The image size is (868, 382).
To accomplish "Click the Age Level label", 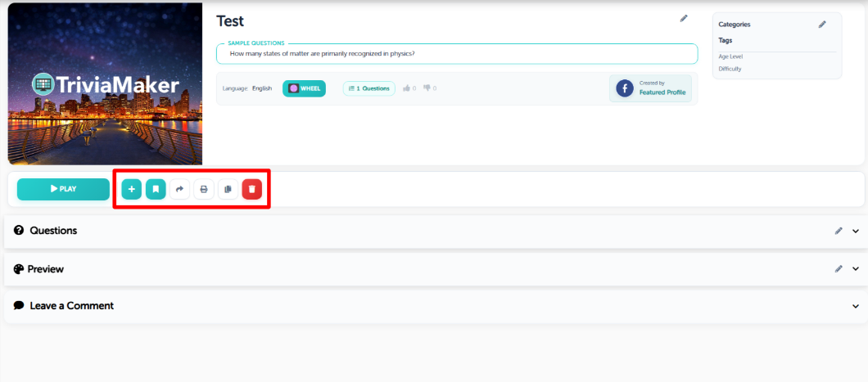I will click(x=730, y=56).
